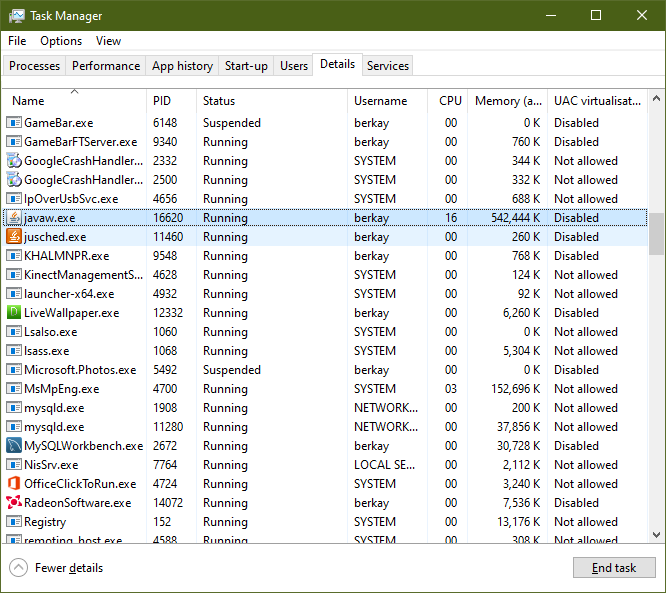Sort by UAC virtualisation column header
The height and width of the screenshot is (593, 666).
coord(597,101)
